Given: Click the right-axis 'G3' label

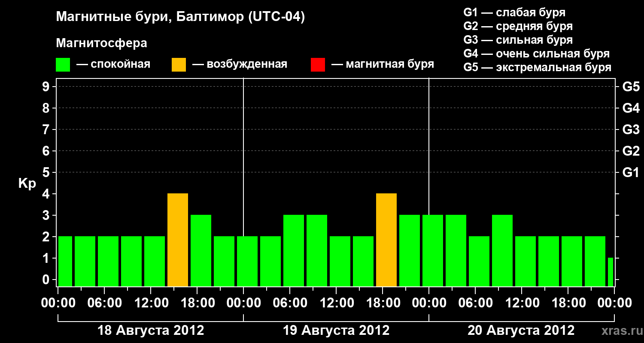Looking at the screenshot, I should [631, 129].
